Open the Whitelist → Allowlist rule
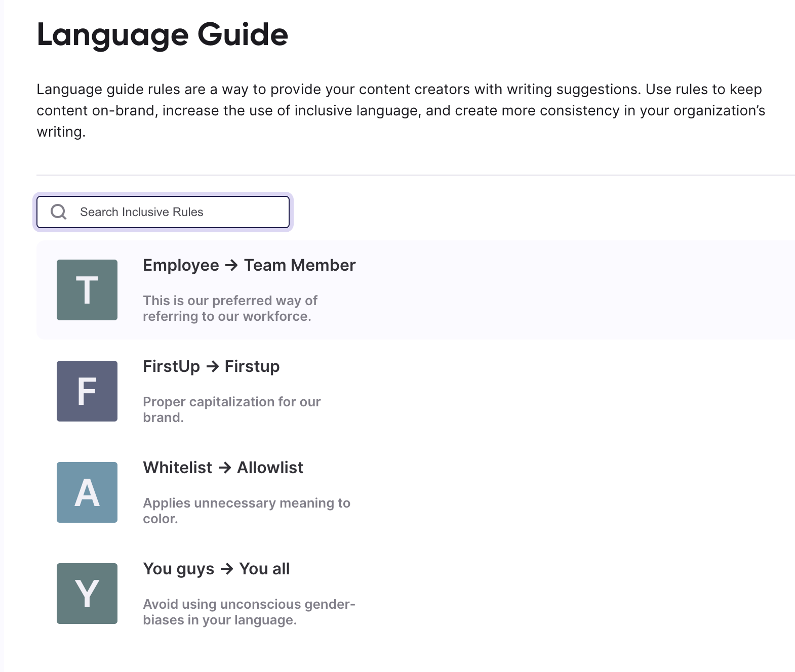The width and height of the screenshot is (795, 672). tap(223, 468)
